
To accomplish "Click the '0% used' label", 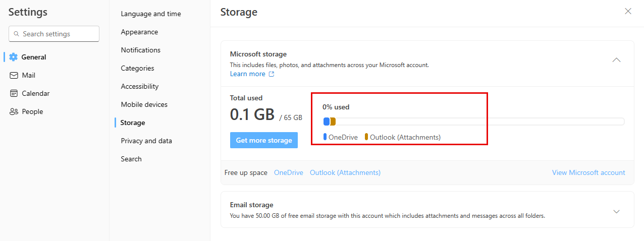I will pyautogui.click(x=336, y=107).
